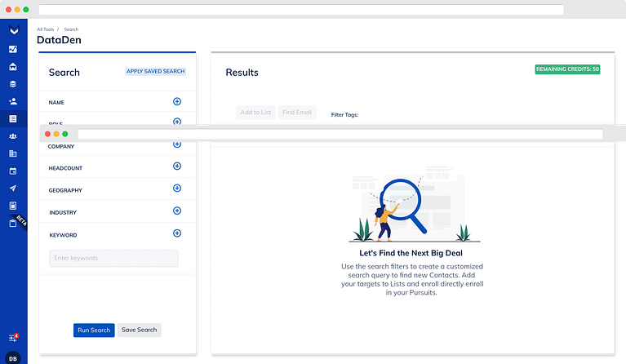626x364 pixels.
Task: Click the Filter Tags: label
Action: pos(344,114)
